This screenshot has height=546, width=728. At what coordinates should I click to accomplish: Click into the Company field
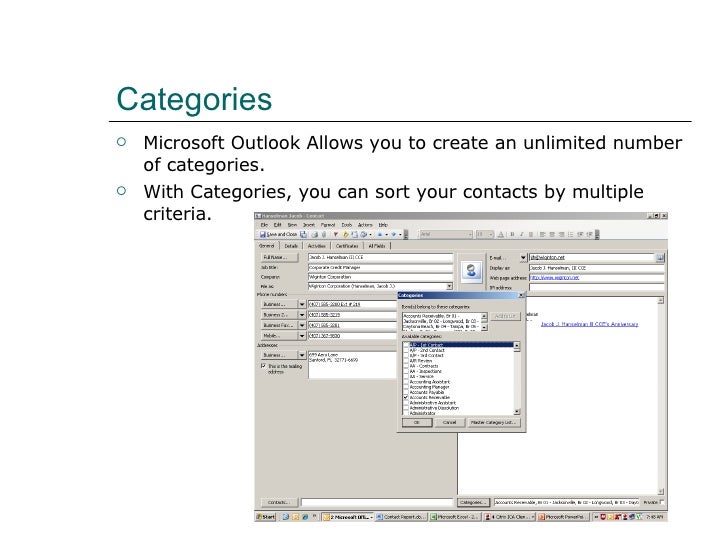click(380, 277)
